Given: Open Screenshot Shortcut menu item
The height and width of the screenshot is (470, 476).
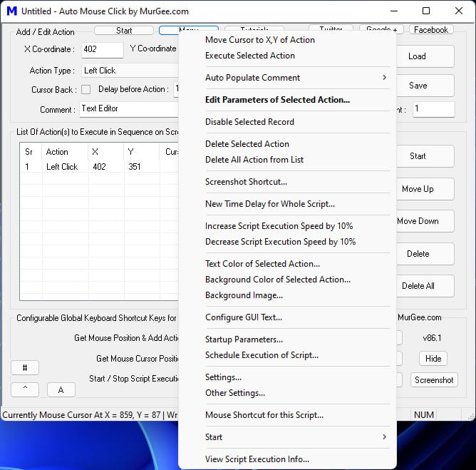Looking at the screenshot, I should tap(246, 182).
